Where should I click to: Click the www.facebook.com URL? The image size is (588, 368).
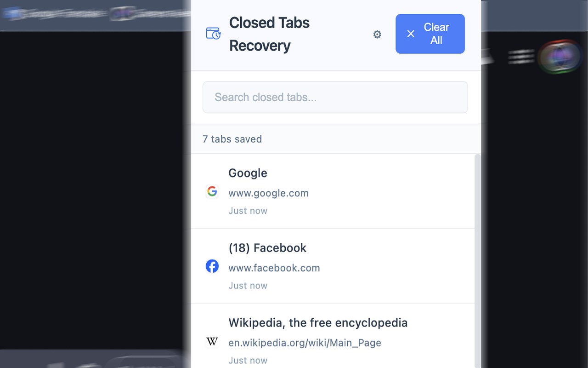tap(274, 268)
